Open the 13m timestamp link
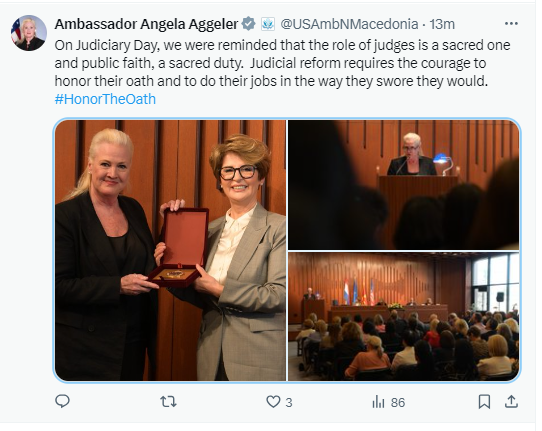 pyautogui.click(x=442, y=24)
